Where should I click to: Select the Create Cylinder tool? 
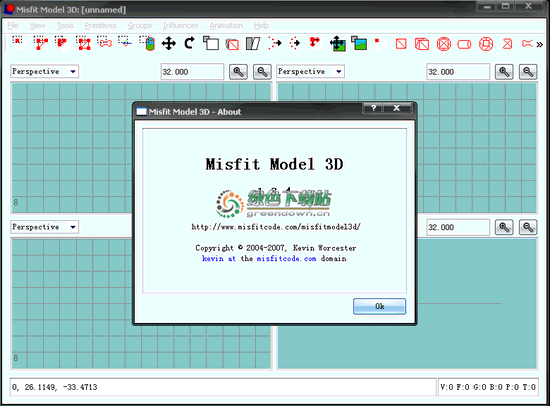pos(464,44)
